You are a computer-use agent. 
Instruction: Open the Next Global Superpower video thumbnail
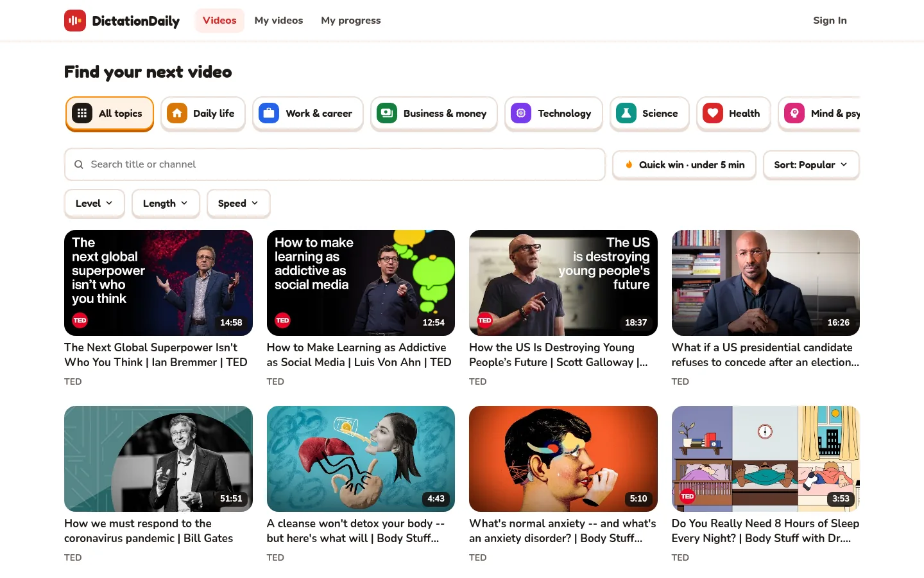(158, 283)
